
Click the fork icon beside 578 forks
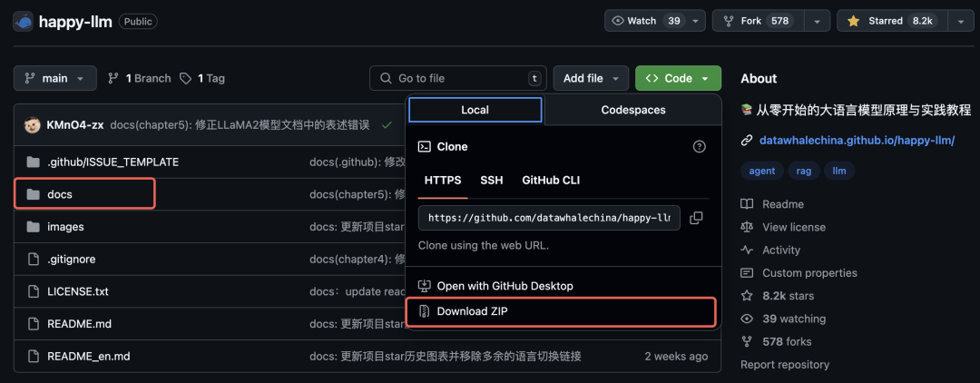pos(747,342)
